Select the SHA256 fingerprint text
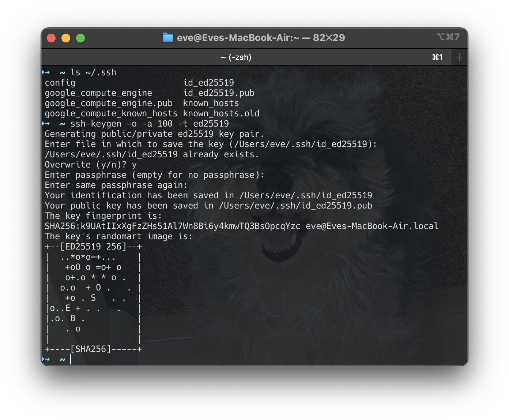Image resolution: width=509 pixels, height=420 pixels. [x=172, y=226]
